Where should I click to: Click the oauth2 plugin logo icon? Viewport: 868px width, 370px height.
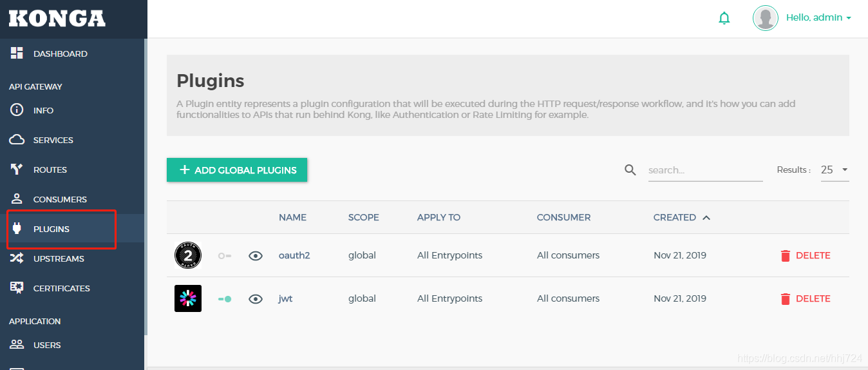pos(188,255)
